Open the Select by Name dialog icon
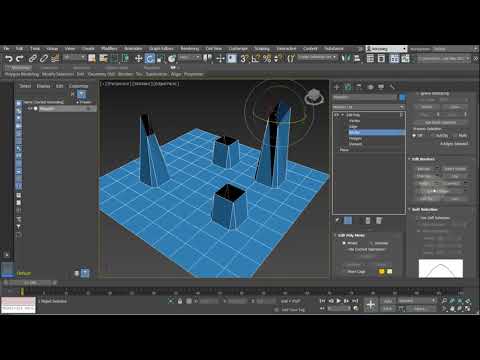The width and height of the screenshot is (480, 360). coord(103,59)
